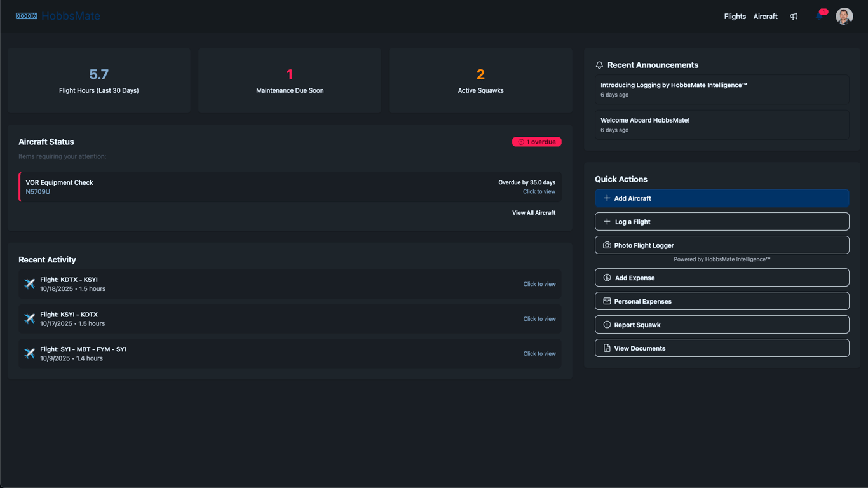Click the bell icon beside Recent Announcements
This screenshot has width=868, height=488.
(x=599, y=65)
